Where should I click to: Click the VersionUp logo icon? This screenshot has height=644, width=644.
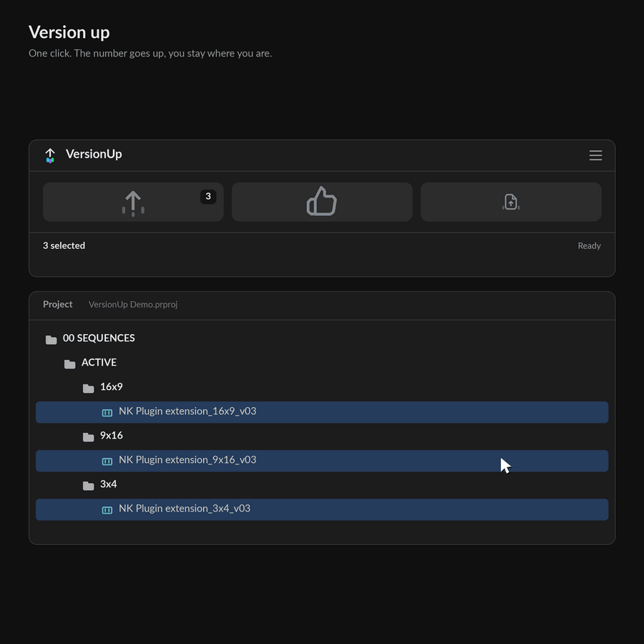(x=50, y=156)
